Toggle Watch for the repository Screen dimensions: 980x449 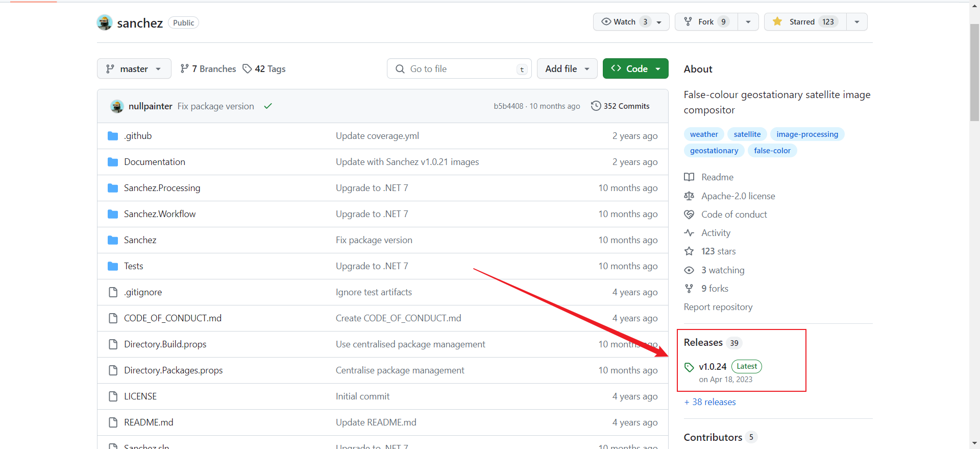tap(625, 22)
